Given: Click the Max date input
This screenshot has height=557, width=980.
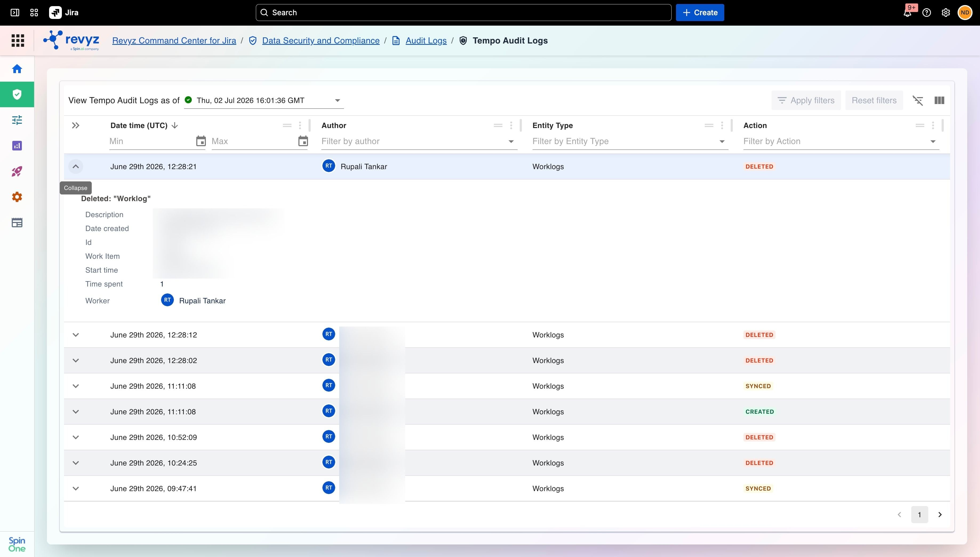Looking at the screenshot, I should coord(254,141).
